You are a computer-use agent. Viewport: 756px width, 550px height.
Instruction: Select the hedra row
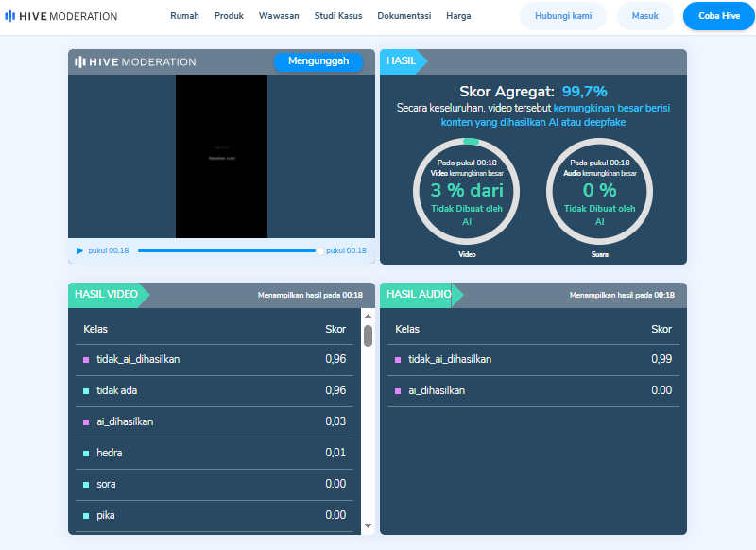pyautogui.click(x=215, y=454)
